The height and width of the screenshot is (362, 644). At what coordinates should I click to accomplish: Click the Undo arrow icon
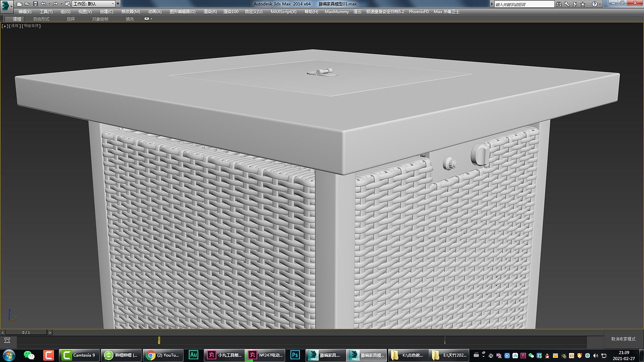tap(43, 4)
